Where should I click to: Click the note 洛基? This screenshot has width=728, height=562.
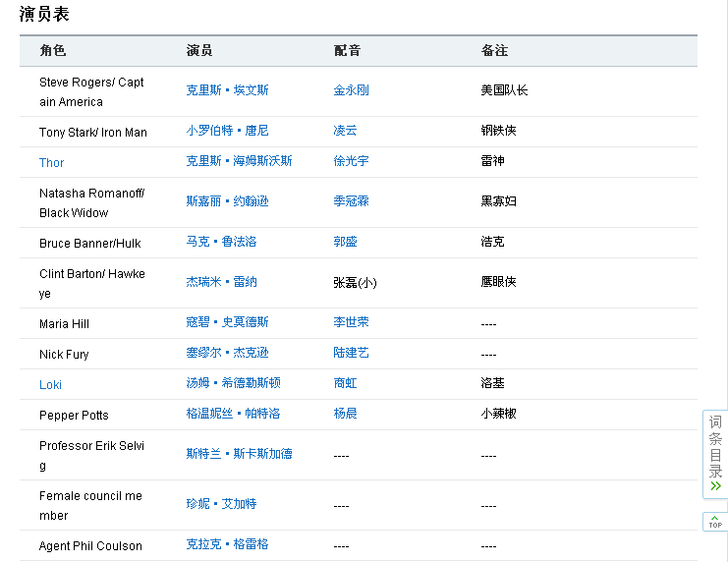492,383
